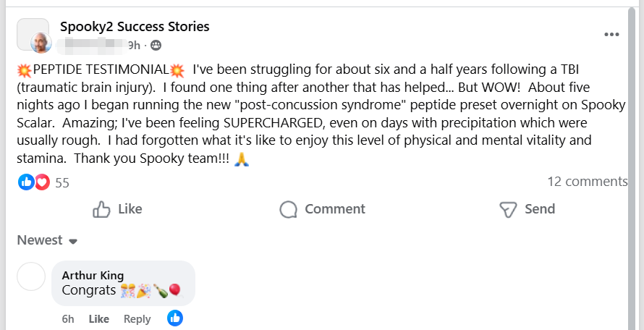Open Arthur King's profile
Viewport: 644px width, 330px height.
[x=93, y=275]
